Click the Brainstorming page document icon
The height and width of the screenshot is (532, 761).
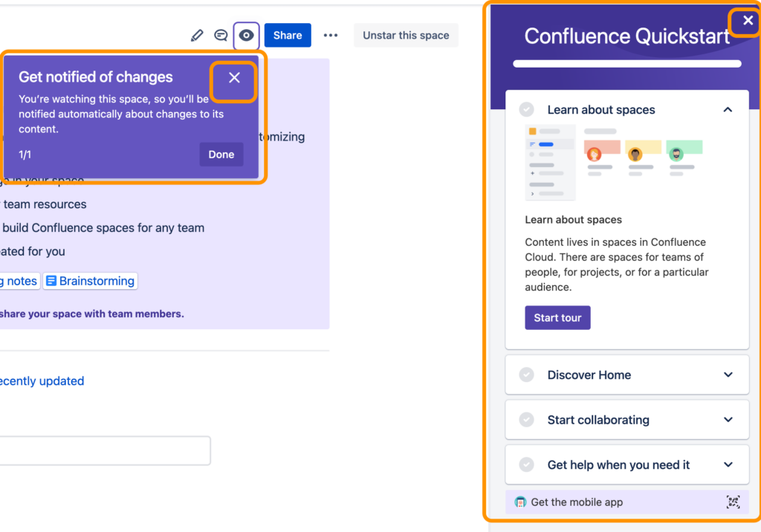click(x=51, y=281)
